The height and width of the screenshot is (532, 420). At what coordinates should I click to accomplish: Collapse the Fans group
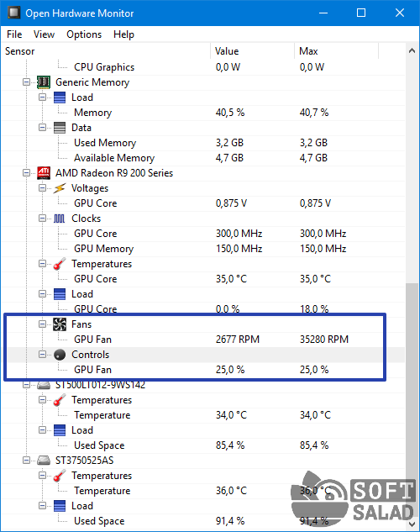point(42,324)
